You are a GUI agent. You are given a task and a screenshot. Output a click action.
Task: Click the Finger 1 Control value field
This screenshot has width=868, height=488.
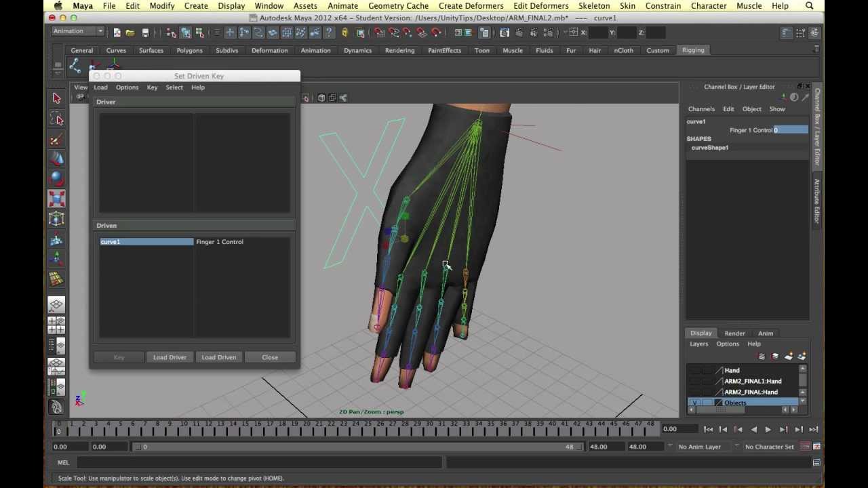791,130
